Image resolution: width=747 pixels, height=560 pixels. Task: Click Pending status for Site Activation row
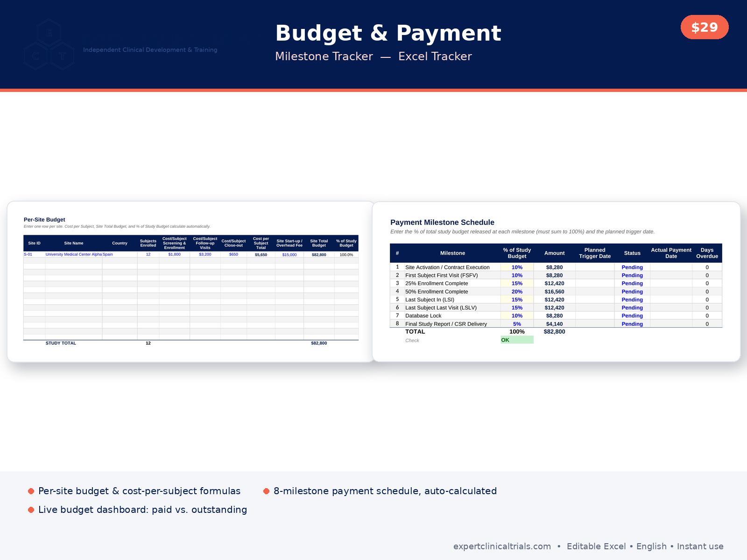point(632,267)
